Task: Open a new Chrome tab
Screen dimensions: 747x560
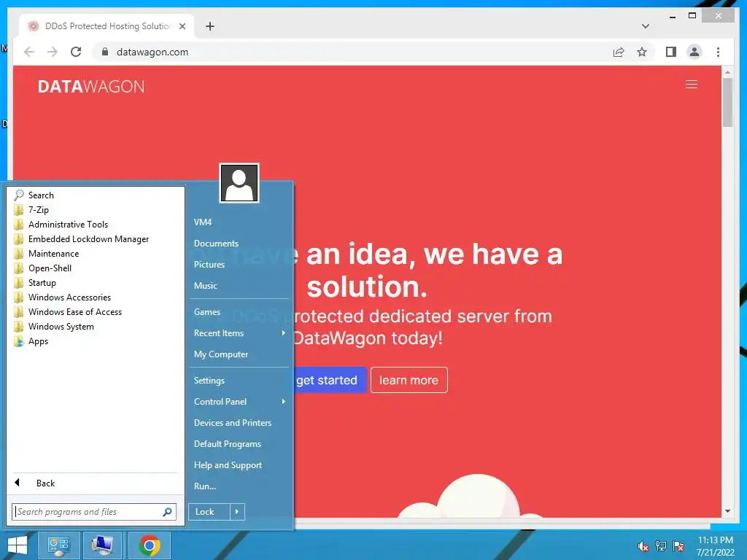Action: pyautogui.click(x=210, y=26)
